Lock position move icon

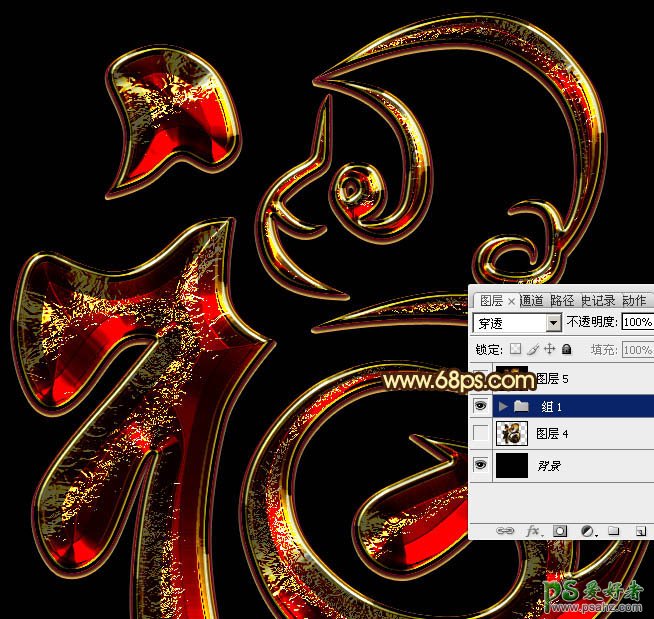549,350
